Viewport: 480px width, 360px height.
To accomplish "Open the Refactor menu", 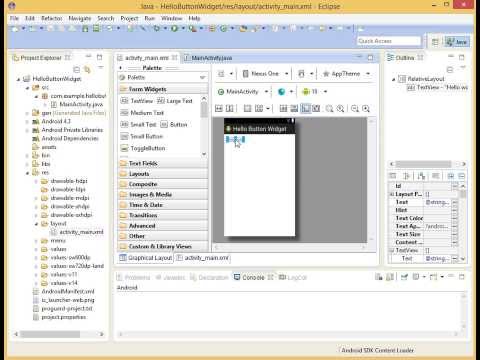I will pos(52,18).
